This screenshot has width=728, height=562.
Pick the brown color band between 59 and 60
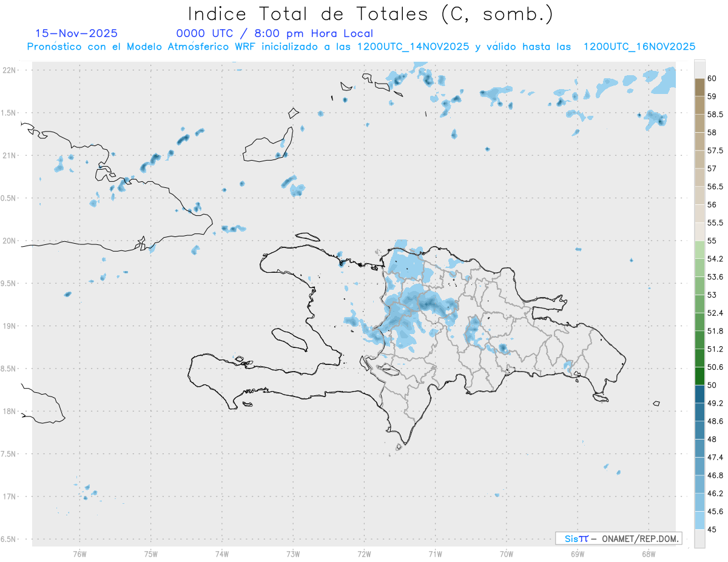[x=699, y=87]
